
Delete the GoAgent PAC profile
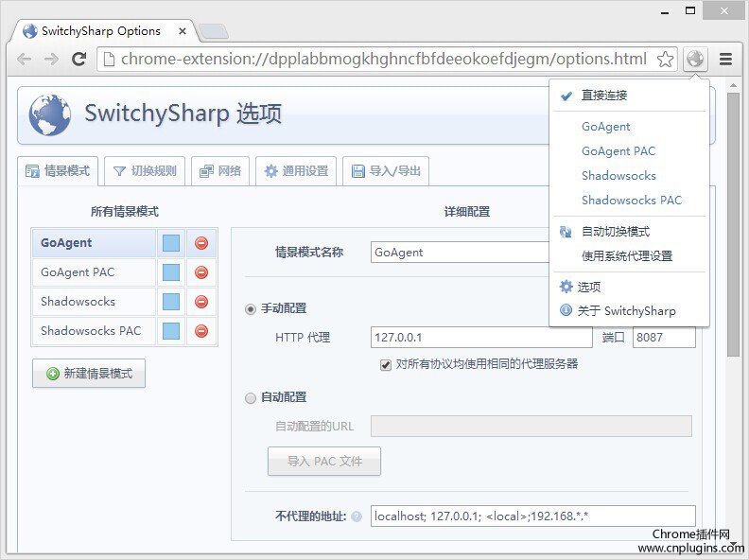201,272
